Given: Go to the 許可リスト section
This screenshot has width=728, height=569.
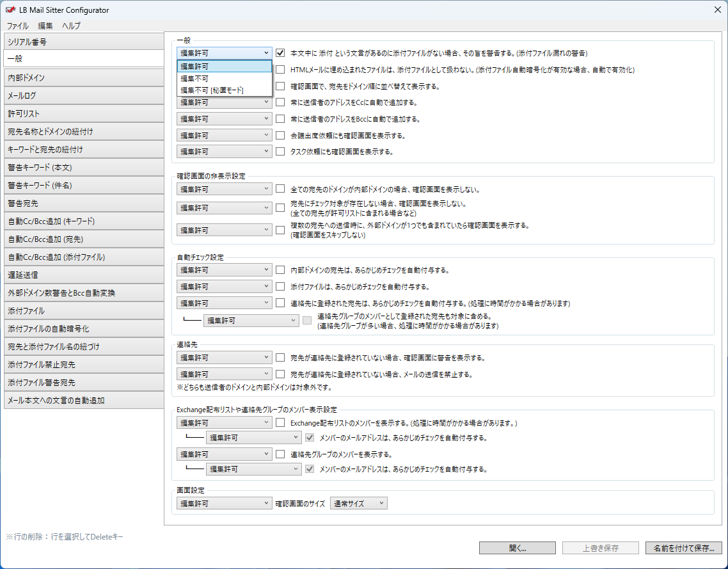Looking at the screenshot, I should click(82, 113).
